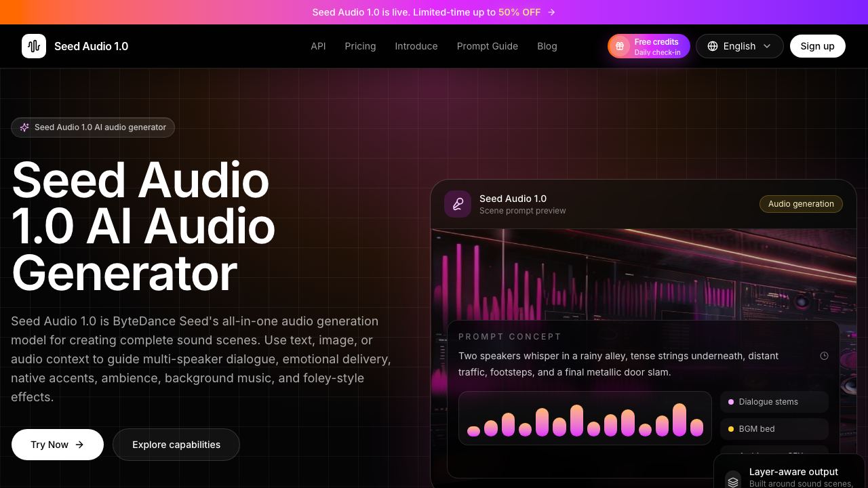Select the Dialogue stems chip

(x=774, y=402)
